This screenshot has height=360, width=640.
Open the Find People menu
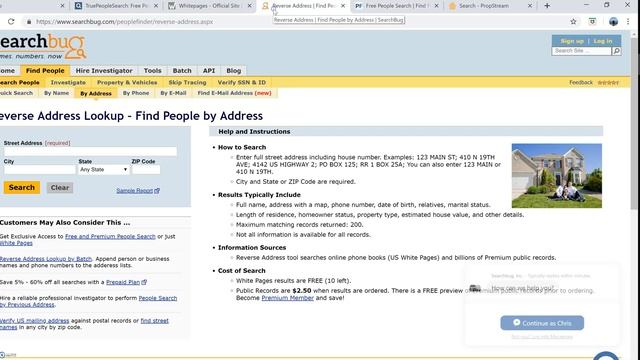pyautogui.click(x=45, y=71)
